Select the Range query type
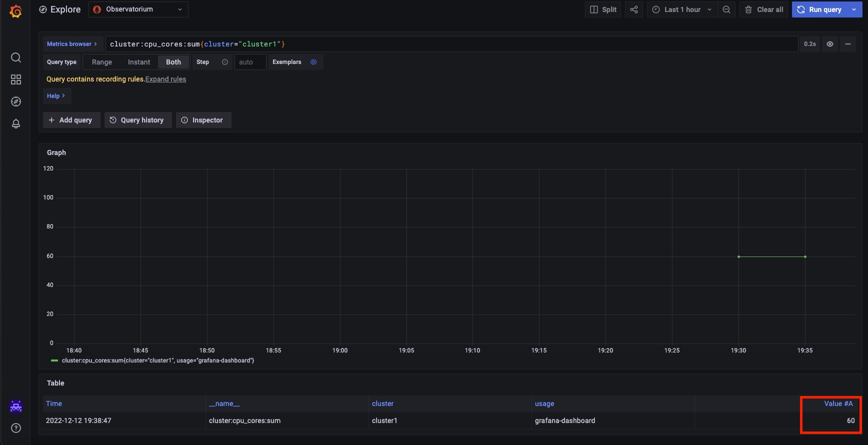This screenshot has width=868, height=445. tap(102, 62)
